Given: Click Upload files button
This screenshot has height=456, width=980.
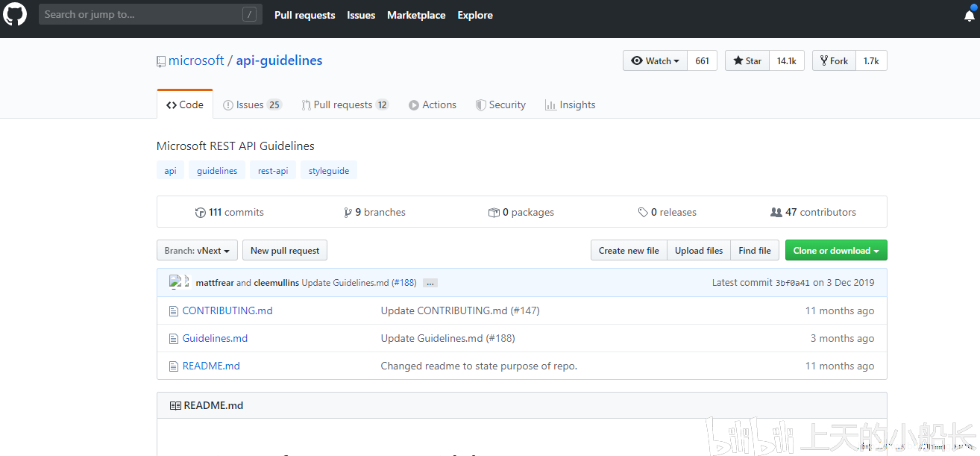Looking at the screenshot, I should 699,251.
